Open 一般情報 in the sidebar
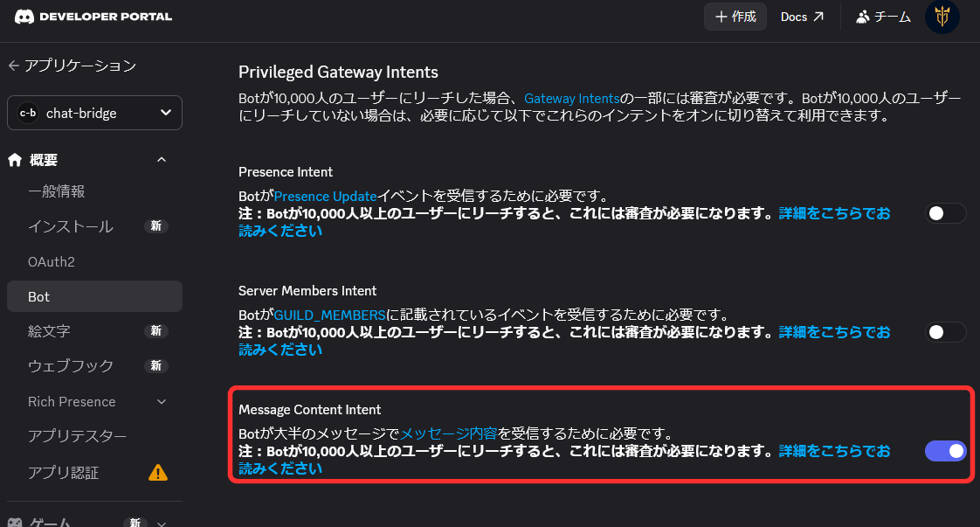 (56, 192)
